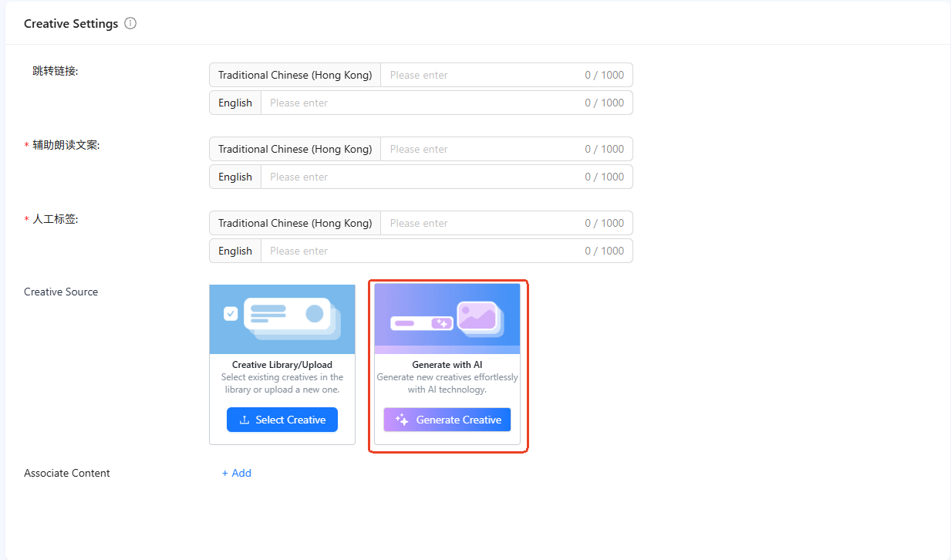The width and height of the screenshot is (951, 560).
Task: Click the upload icon on Select Creative
Action: click(x=244, y=420)
